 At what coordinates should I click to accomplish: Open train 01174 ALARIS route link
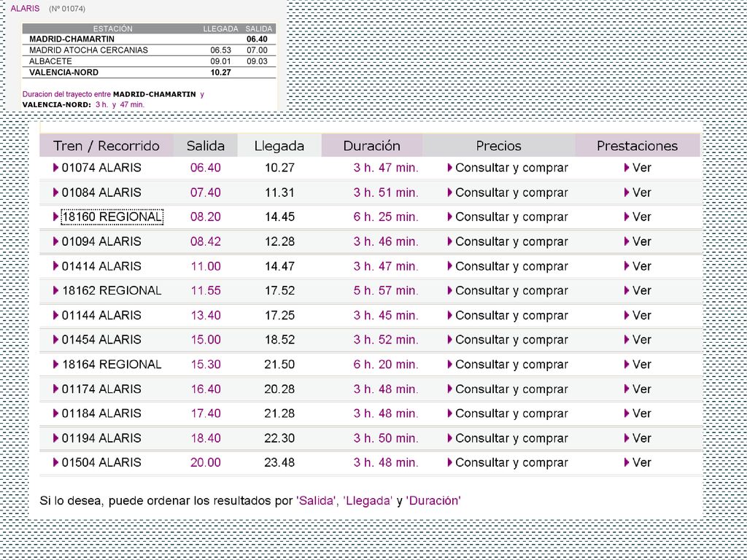click(x=101, y=389)
